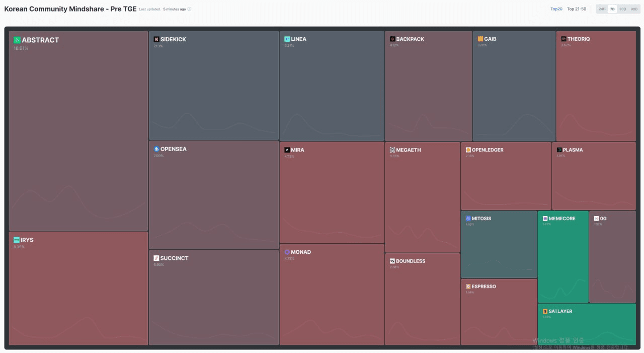Click the Korean Community Mindshare title
Viewport: 644px width, 353px height.
coord(70,9)
